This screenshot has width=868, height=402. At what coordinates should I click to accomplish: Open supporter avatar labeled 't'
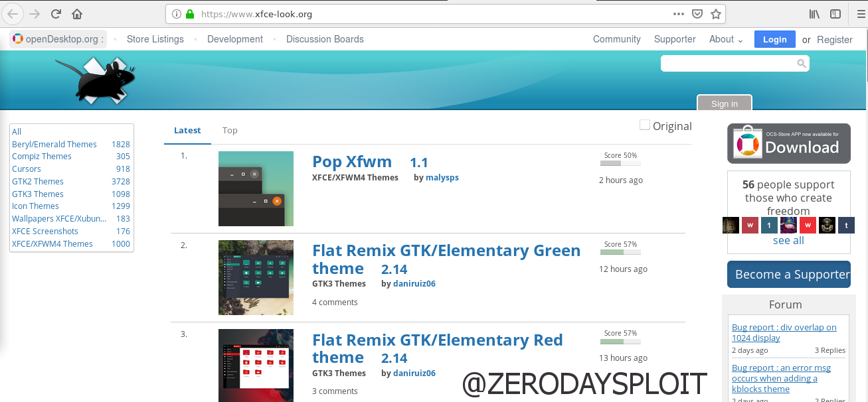[846, 226]
